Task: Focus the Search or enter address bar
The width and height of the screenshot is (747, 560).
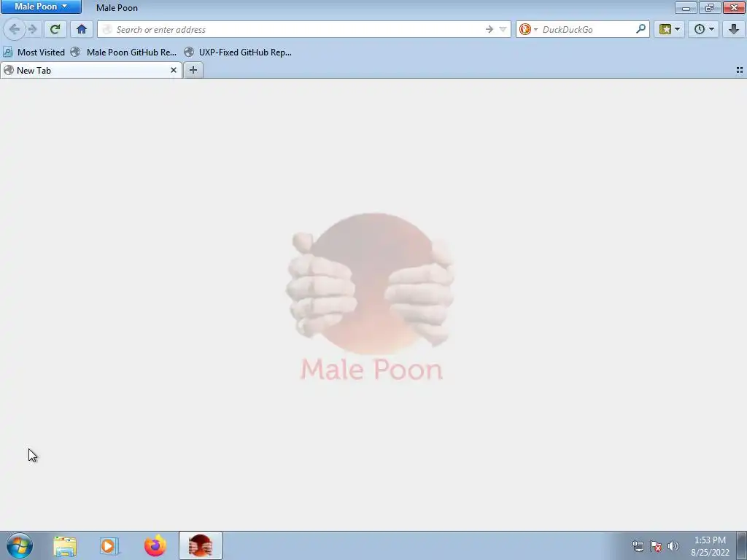Action: click(304, 29)
